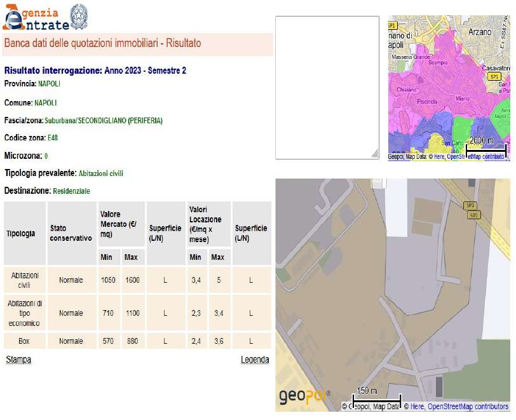
Task: Click the geopoi logo on the detail map
Action: [x=304, y=397]
